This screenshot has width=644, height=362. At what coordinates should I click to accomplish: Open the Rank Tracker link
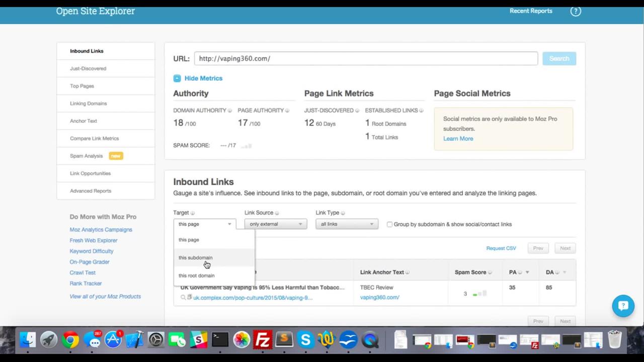coord(86,284)
